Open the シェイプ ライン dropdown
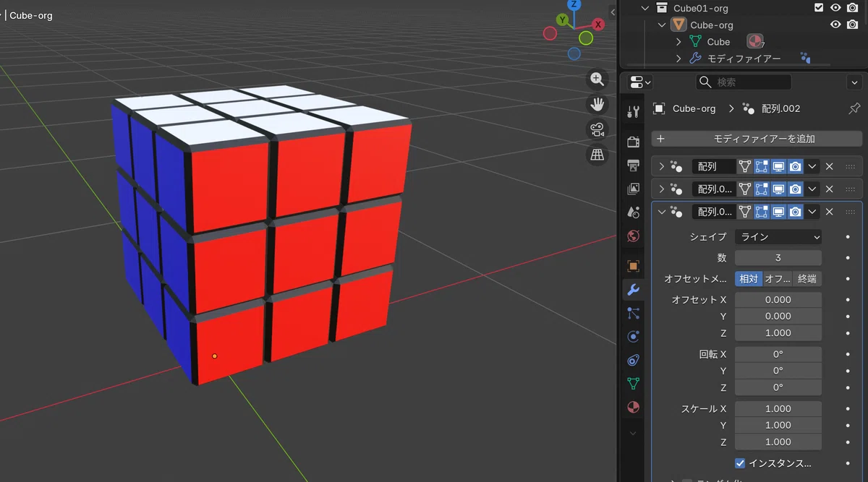 (778, 236)
